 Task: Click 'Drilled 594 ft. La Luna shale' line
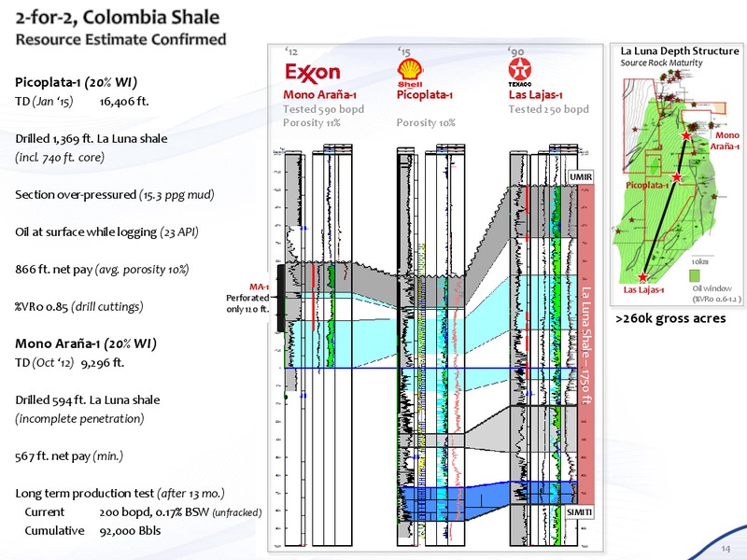coord(88,400)
